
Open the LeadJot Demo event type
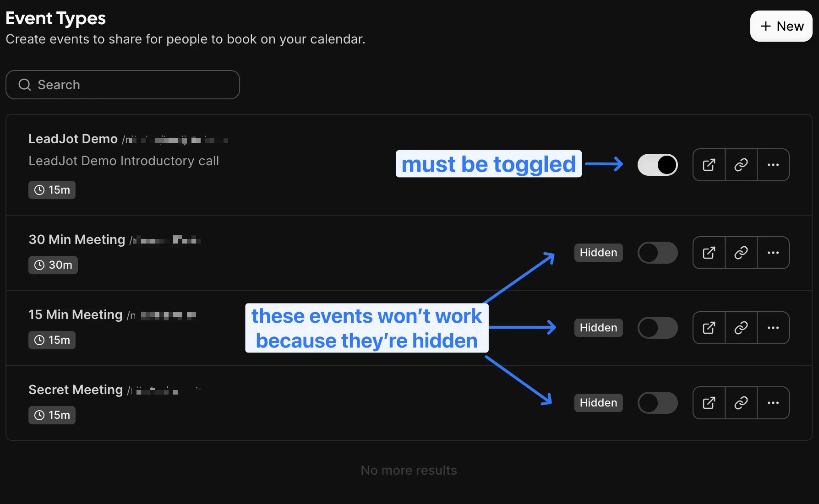pyautogui.click(x=73, y=139)
